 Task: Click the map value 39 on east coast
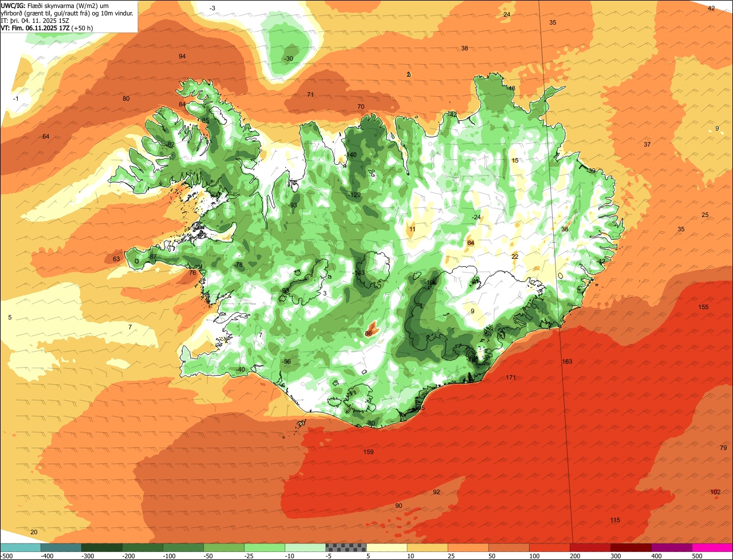pos(592,171)
